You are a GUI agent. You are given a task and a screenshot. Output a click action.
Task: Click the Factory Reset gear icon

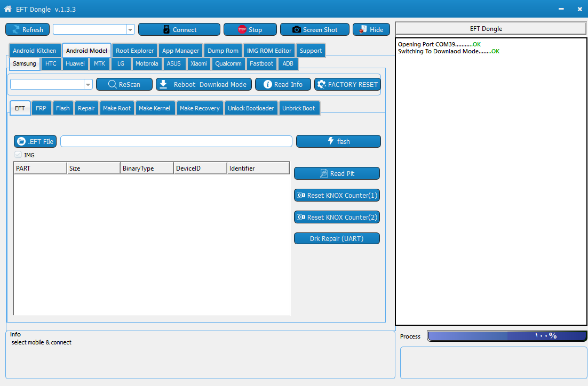(322, 84)
